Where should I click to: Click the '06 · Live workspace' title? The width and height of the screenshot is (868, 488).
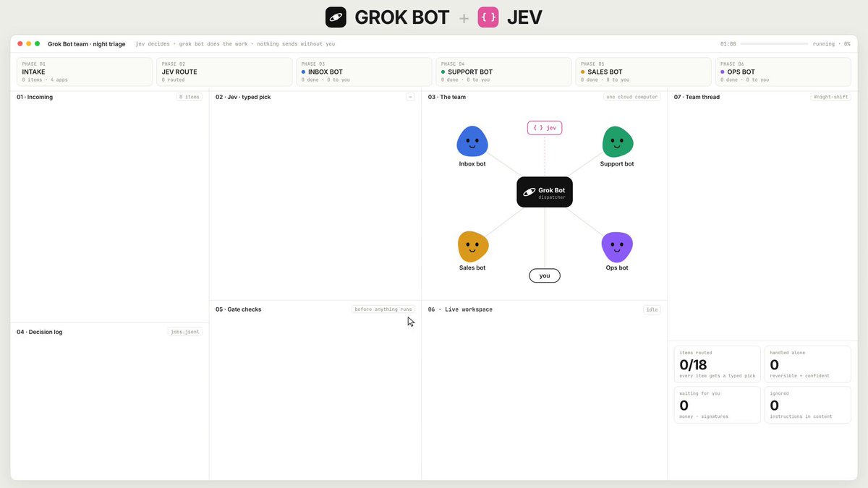point(460,309)
